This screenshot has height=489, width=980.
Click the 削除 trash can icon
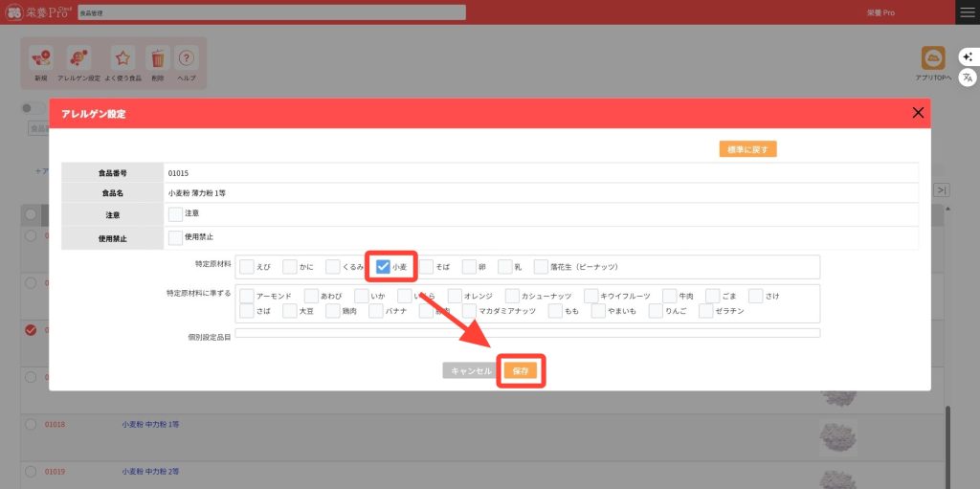158,59
